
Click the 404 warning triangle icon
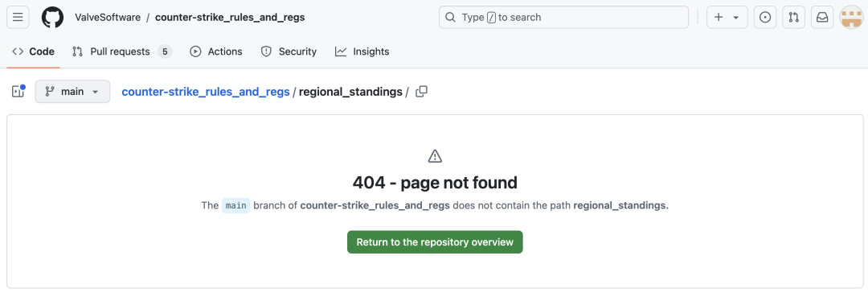[435, 156]
